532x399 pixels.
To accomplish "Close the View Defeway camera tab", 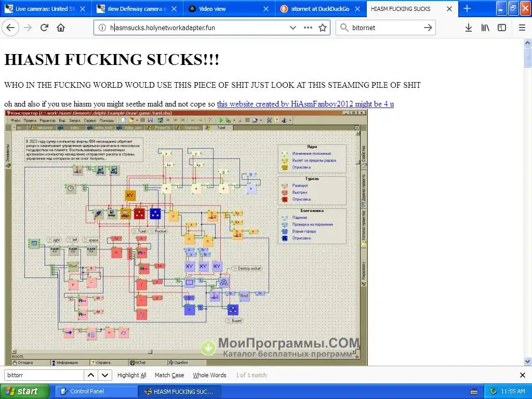I will [x=174, y=9].
